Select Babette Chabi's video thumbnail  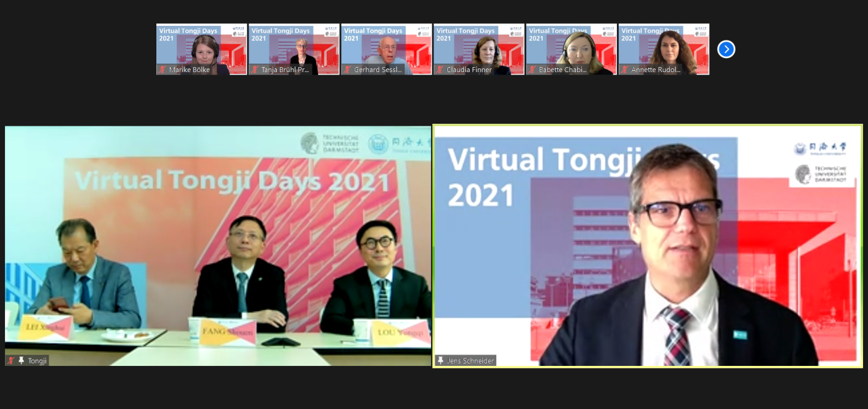click(571, 49)
